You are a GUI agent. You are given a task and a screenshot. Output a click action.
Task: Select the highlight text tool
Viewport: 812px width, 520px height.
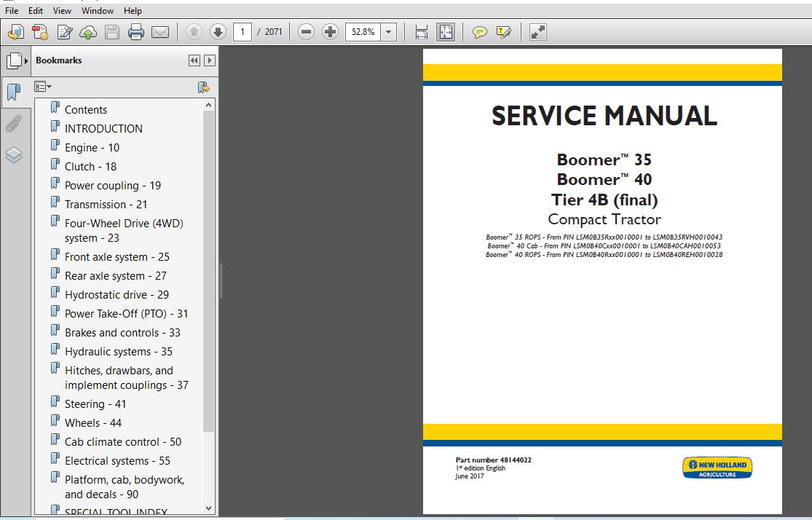(x=503, y=33)
